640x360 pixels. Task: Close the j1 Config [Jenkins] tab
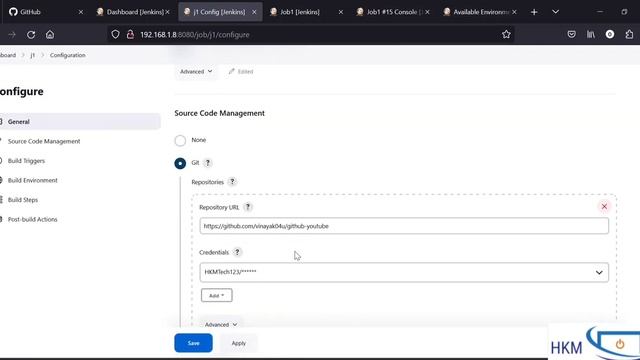click(254, 12)
